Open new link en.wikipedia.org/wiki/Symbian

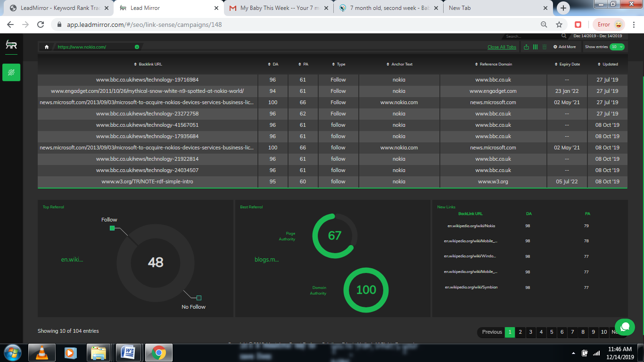(471, 287)
